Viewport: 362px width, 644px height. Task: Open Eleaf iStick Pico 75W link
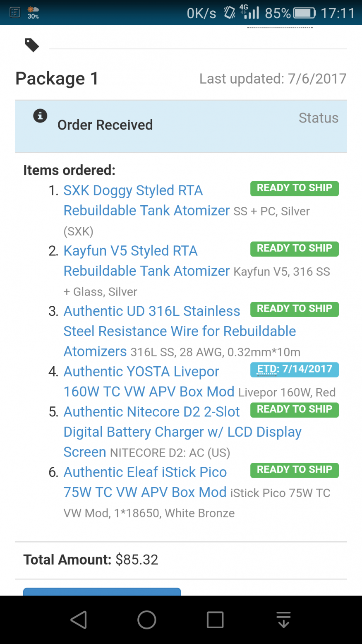pyautogui.click(x=145, y=472)
